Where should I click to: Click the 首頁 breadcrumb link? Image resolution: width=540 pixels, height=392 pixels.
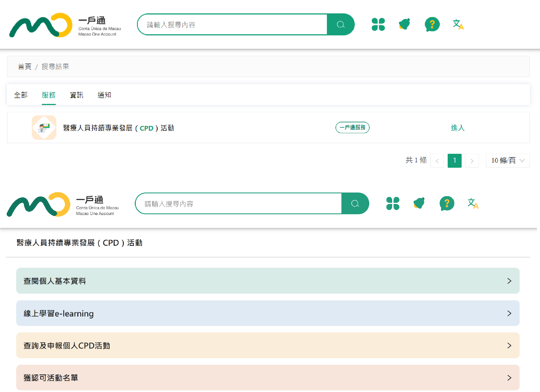coord(25,67)
